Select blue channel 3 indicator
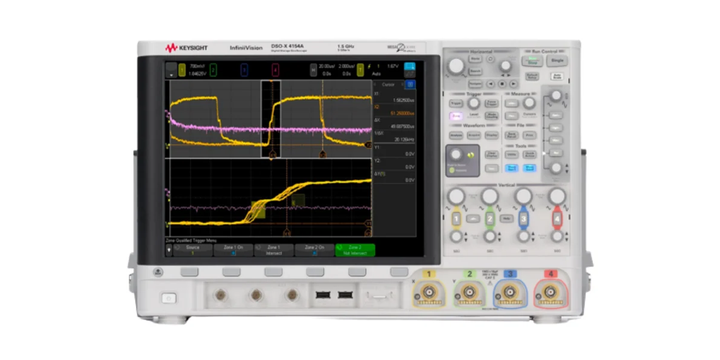720x360 pixels. (244, 70)
